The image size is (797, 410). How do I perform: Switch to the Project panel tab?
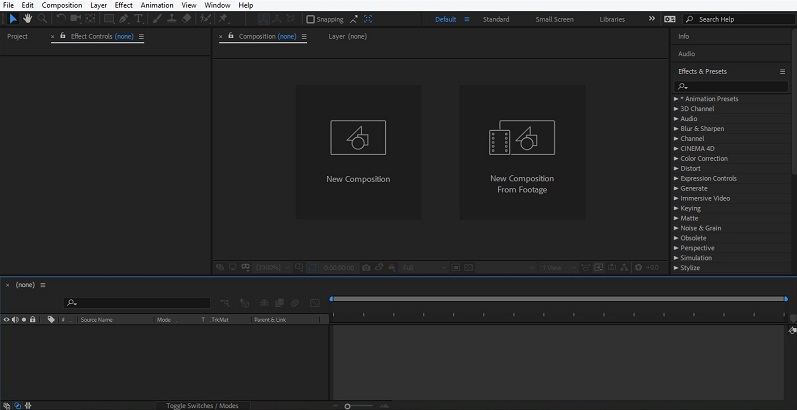coord(18,36)
